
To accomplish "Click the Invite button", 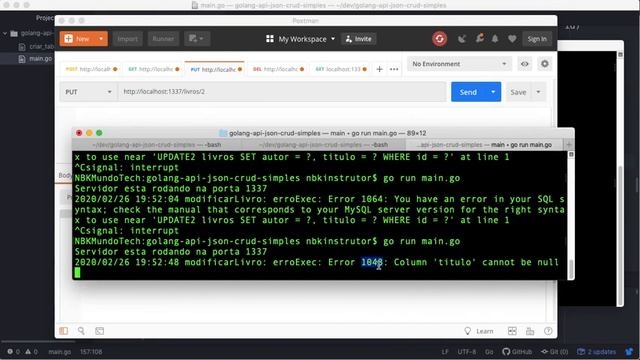I will pos(359,39).
